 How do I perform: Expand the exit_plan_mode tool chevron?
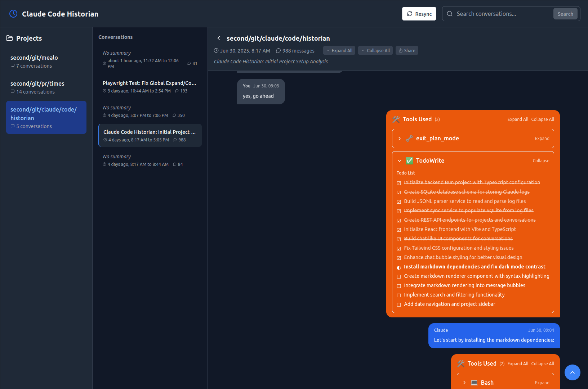(400, 139)
